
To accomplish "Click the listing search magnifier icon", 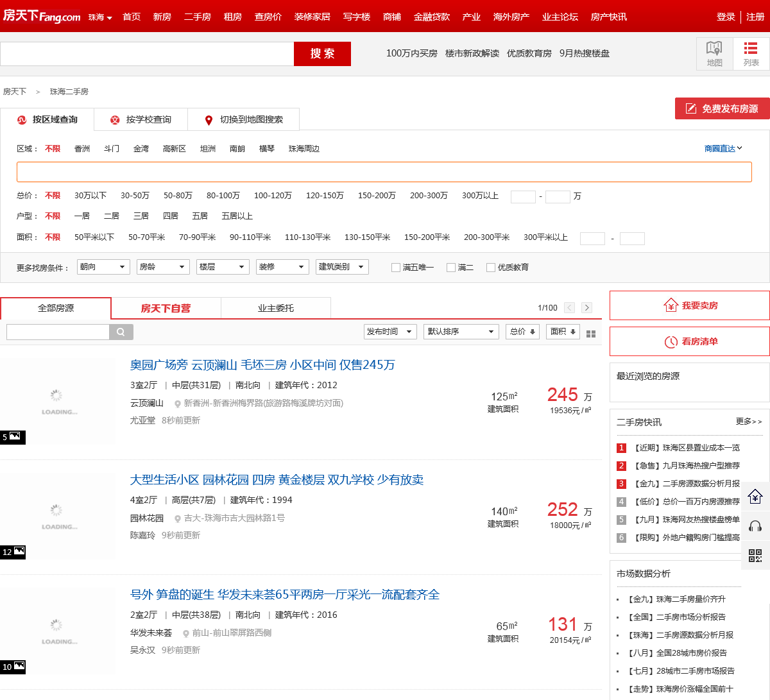I will click(121, 332).
